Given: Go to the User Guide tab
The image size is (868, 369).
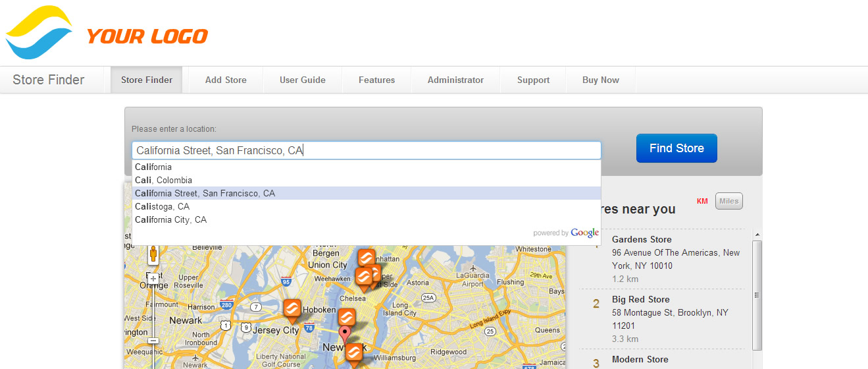Looking at the screenshot, I should (302, 80).
